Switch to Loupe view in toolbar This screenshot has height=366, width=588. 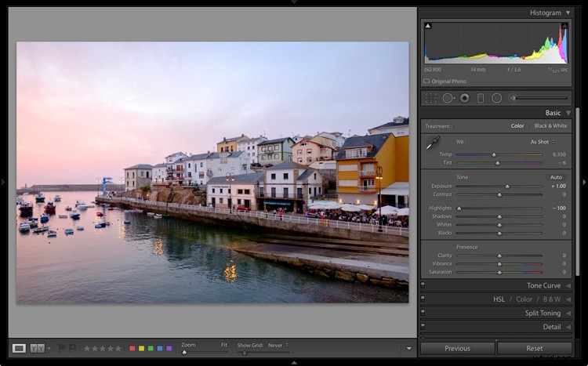pyautogui.click(x=19, y=349)
